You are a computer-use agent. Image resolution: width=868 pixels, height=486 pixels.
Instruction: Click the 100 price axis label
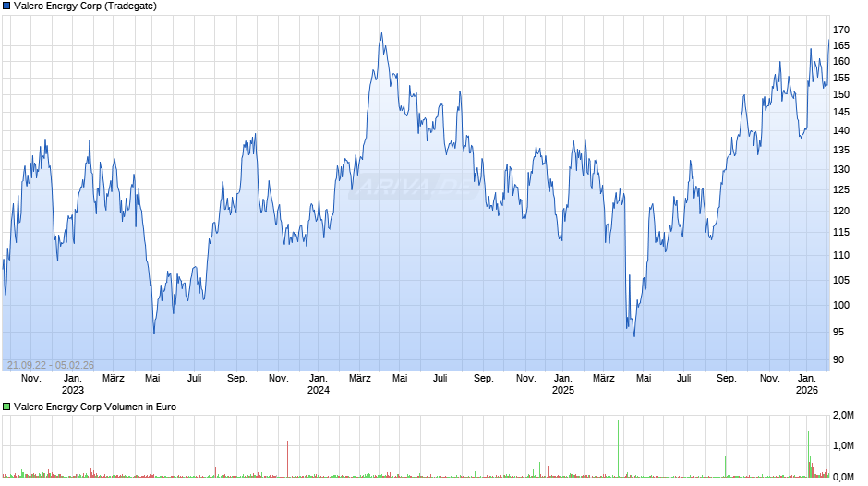tap(841, 305)
